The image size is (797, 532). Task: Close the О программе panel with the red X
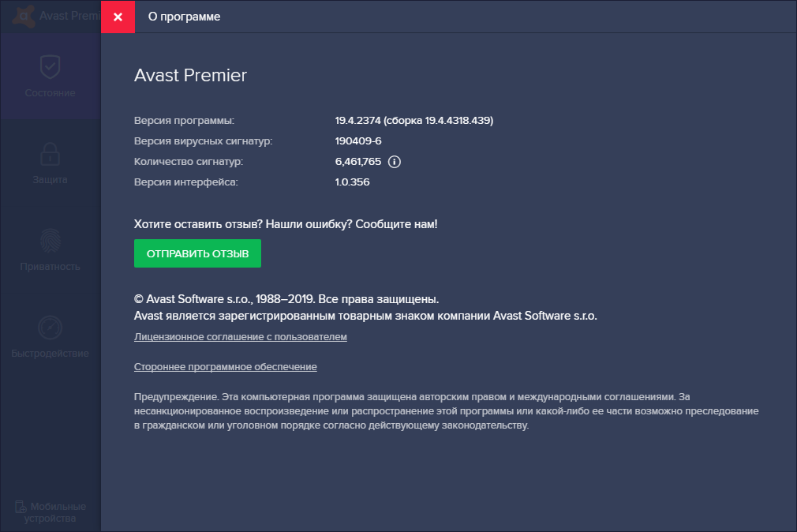118,17
